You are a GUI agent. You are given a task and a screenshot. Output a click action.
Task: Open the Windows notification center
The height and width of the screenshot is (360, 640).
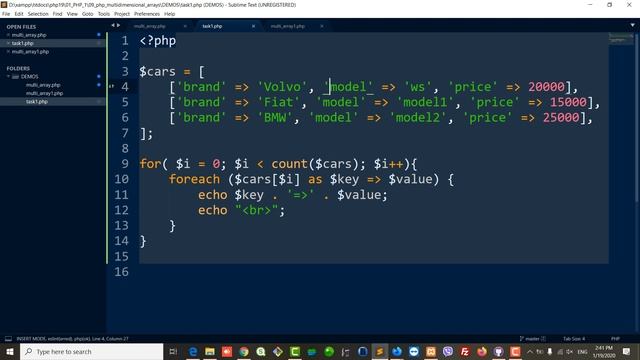pyautogui.click(x=627, y=351)
